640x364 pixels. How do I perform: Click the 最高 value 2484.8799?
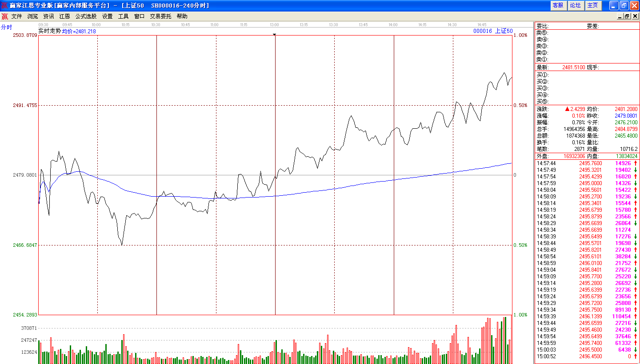(626, 129)
